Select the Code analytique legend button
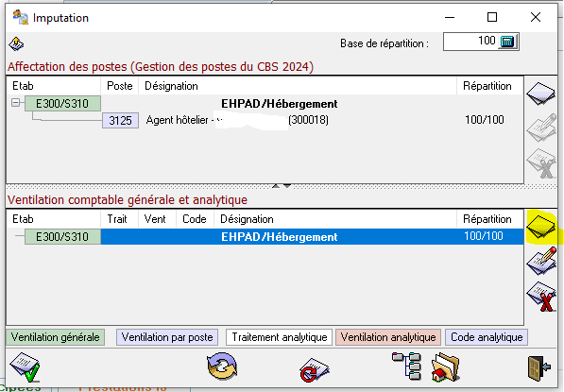Viewport: 564px width, 392px height. [x=487, y=337]
